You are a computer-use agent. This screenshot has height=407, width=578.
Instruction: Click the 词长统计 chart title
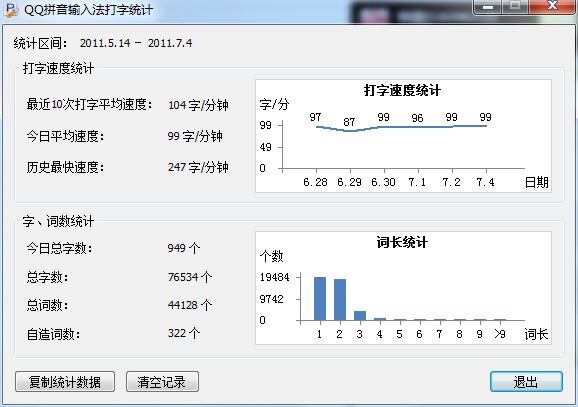(x=402, y=243)
